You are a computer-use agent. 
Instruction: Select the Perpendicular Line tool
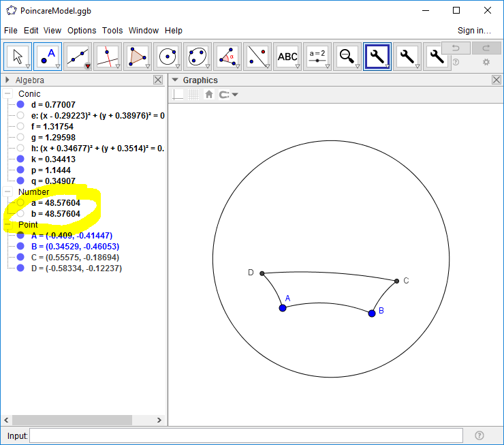click(x=108, y=57)
